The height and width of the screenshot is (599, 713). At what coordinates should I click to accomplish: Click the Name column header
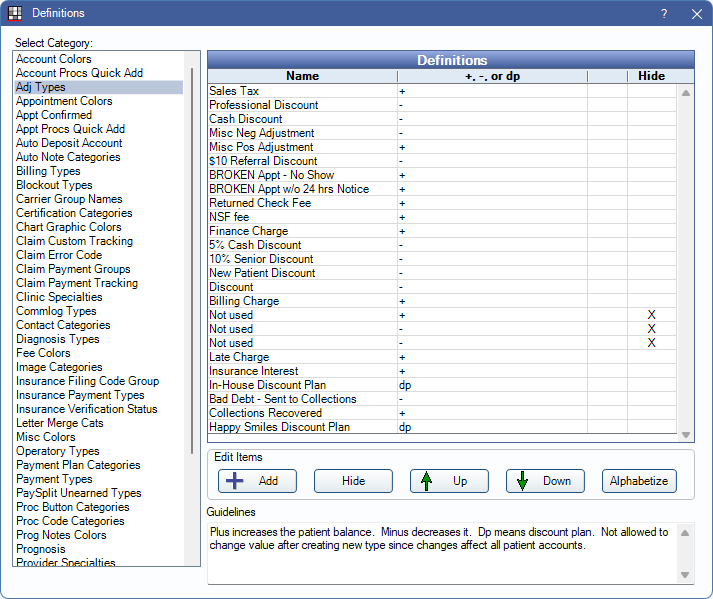[x=302, y=76]
